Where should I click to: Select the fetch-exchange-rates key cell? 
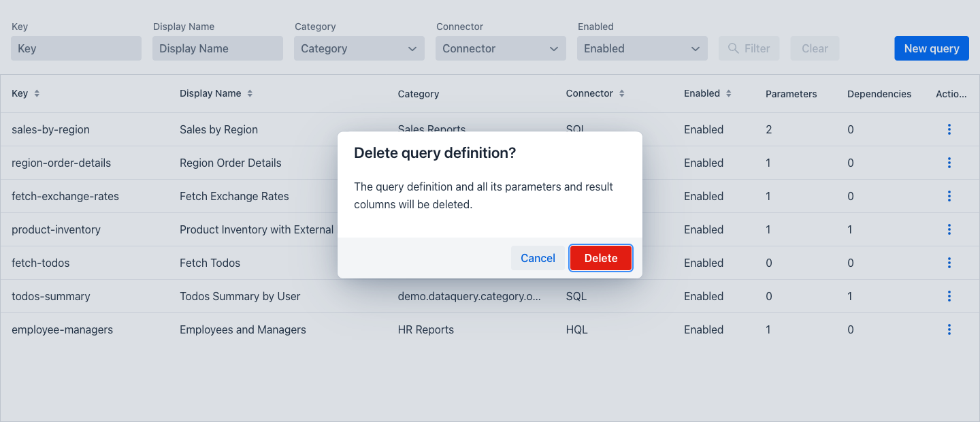pyautogui.click(x=65, y=196)
